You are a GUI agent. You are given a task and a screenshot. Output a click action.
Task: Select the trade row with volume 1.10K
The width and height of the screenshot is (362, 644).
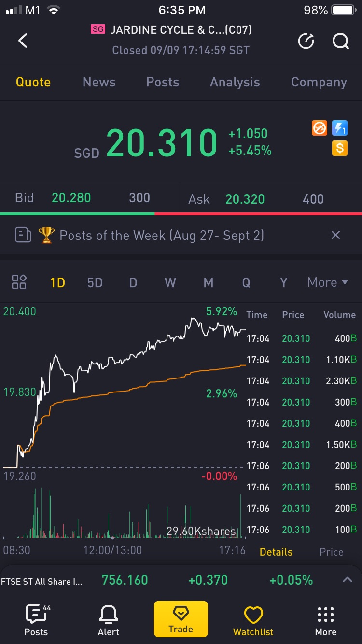click(x=302, y=360)
